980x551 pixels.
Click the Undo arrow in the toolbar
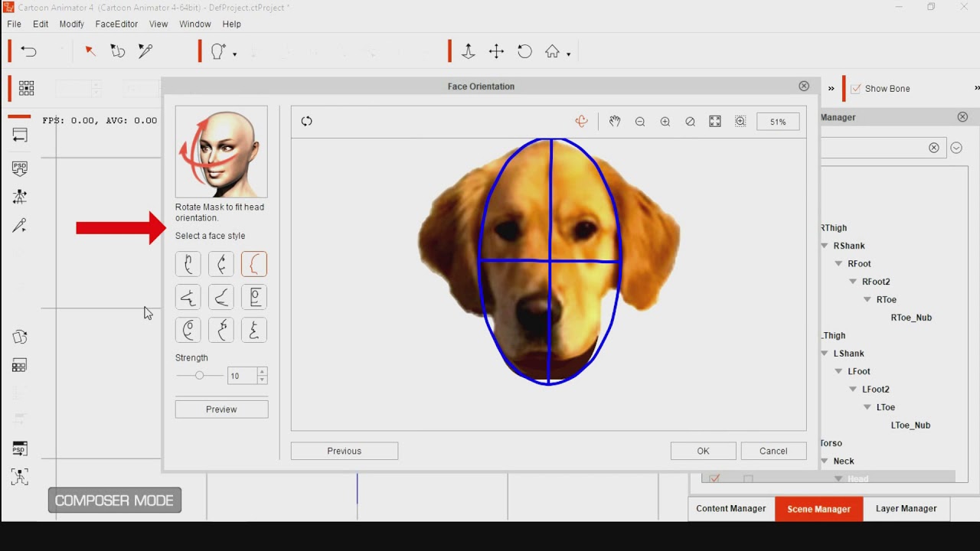click(x=29, y=51)
